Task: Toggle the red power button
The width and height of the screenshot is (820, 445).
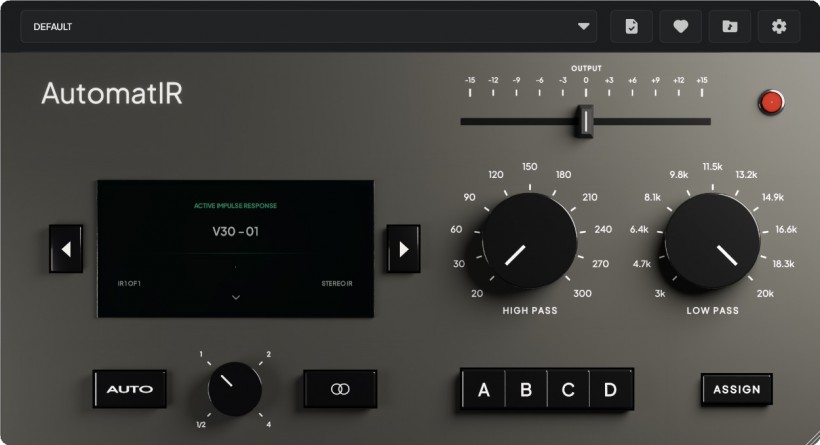Action: (x=771, y=102)
